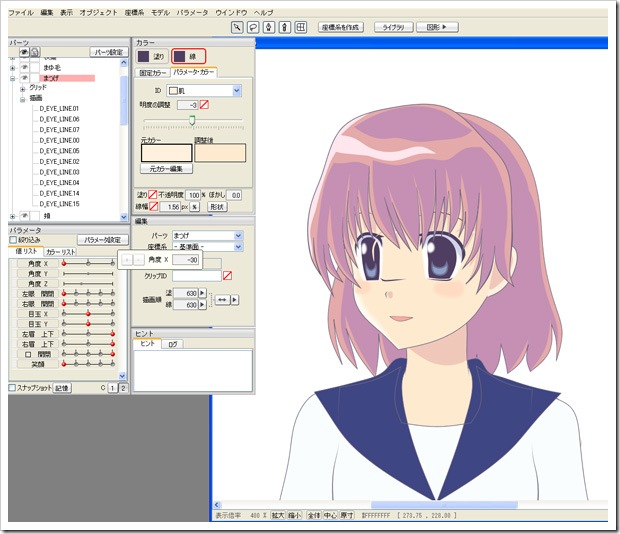Click brightness adjustment slider handle

(192, 120)
